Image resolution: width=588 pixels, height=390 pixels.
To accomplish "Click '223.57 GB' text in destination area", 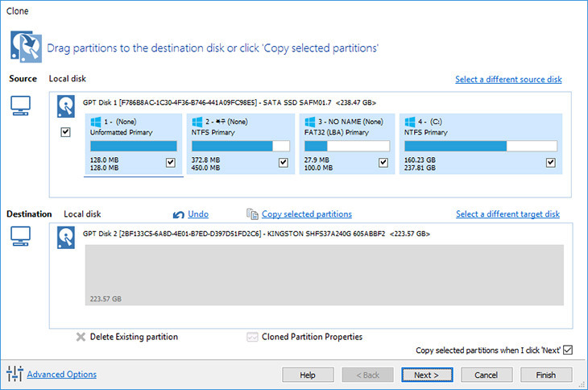I will pos(106,299).
